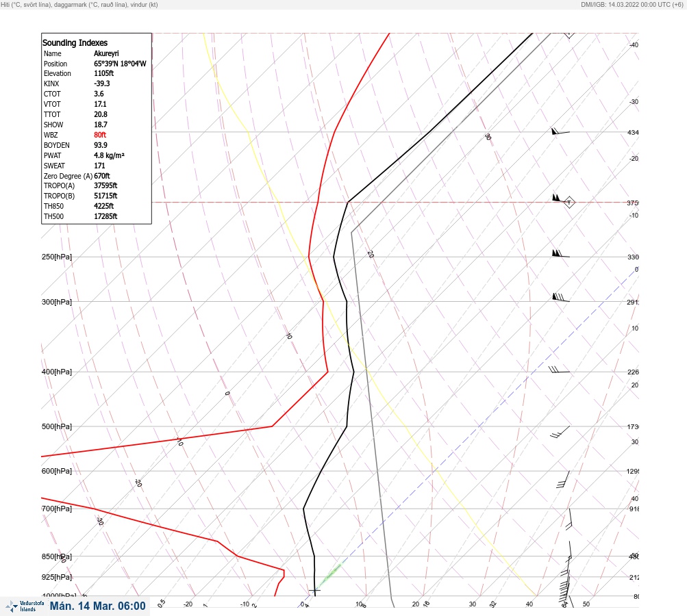Image resolution: width=687 pixels, height=616 pixels.
Task: Click the wind barb at 250 hPa level
Action: (x=560, y=253)
